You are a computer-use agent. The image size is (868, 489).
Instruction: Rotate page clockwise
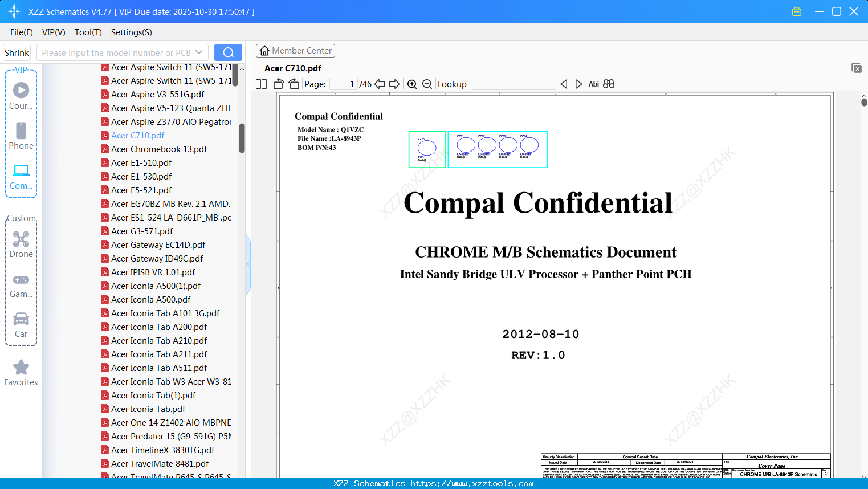click(x=294, y=84)
